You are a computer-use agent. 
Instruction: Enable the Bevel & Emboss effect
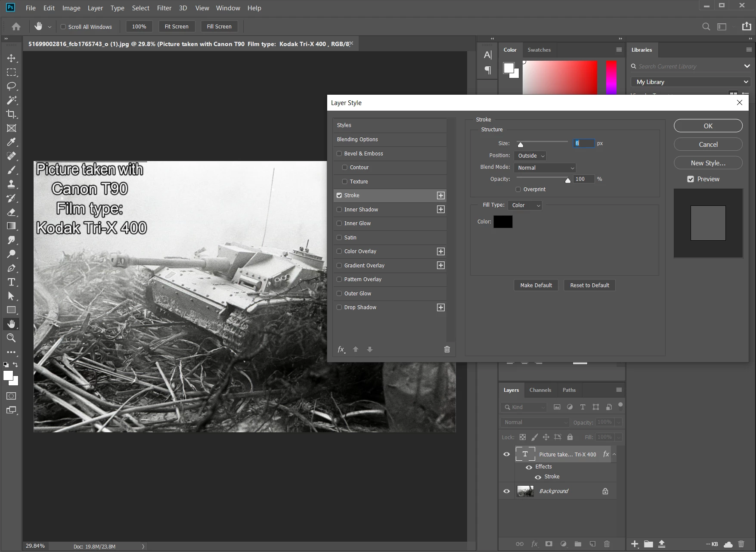point(339,154)
